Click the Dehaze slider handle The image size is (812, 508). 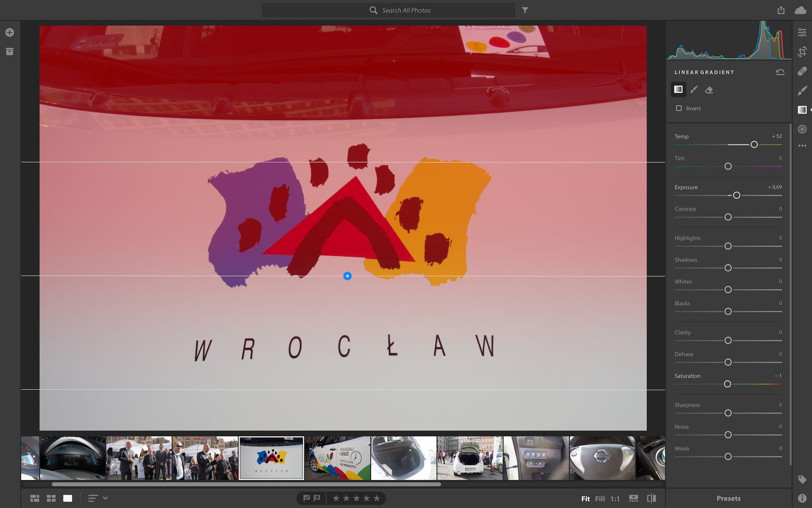[x=728, y=362]
